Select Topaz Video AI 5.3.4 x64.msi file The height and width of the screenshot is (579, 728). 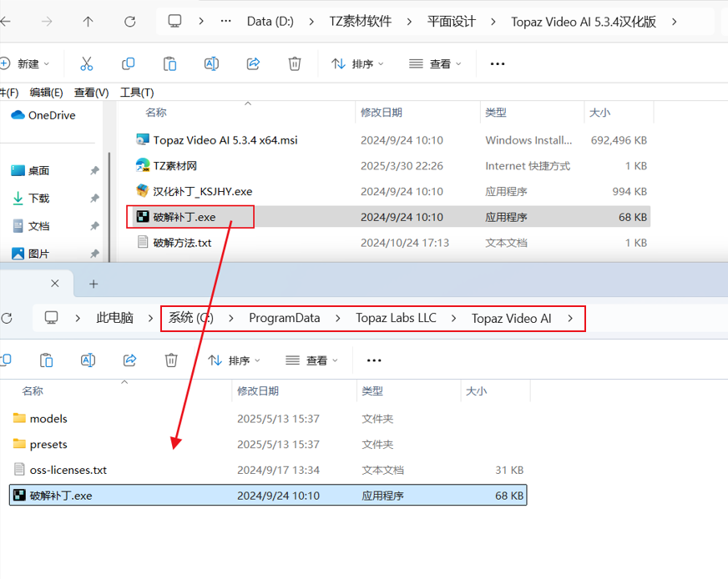pos(391,140)
